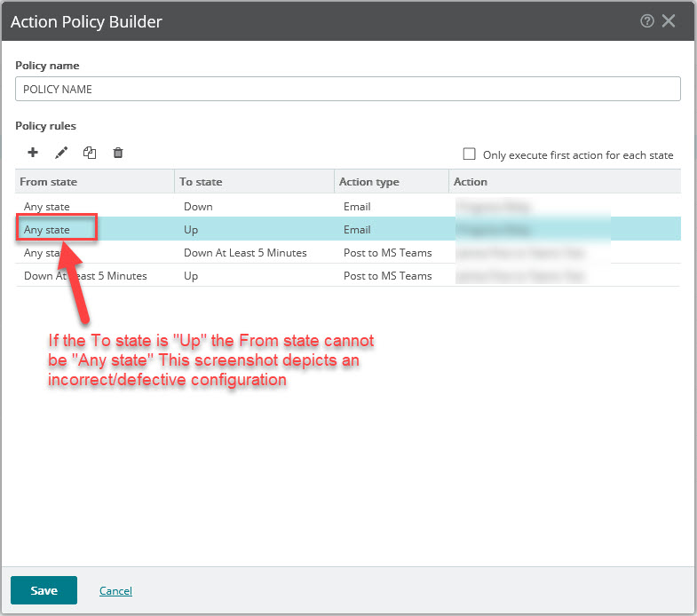Open the help question mark icon
The width and height of the screenshot is (697, 616).
coord(647,21)
